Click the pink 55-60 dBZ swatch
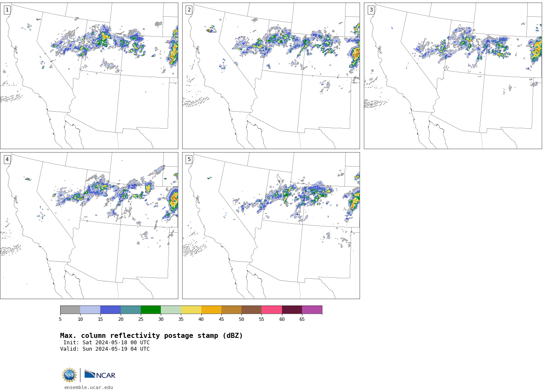 [x=272, y=310]
